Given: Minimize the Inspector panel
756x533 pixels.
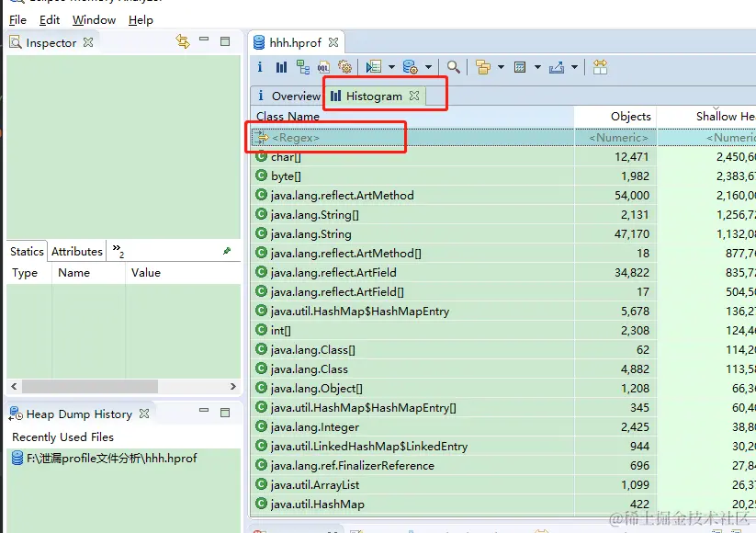Looking at the screenshot, I should click(x=204, y=40).
